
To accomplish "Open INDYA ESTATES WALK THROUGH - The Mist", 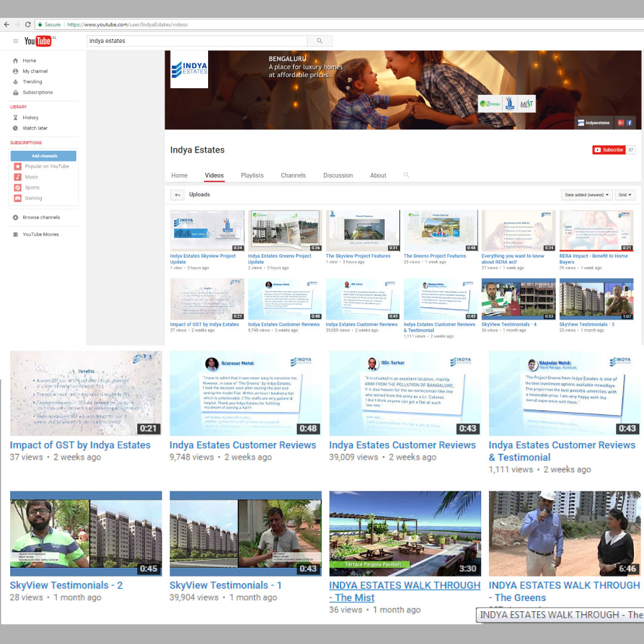I will click(x=404, y=592).
